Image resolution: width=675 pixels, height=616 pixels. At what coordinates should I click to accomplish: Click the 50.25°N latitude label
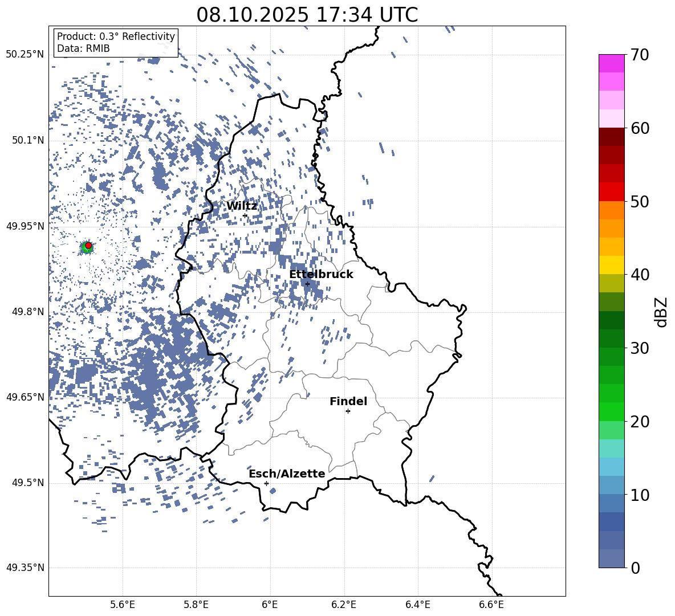click(x=25, y=55)
